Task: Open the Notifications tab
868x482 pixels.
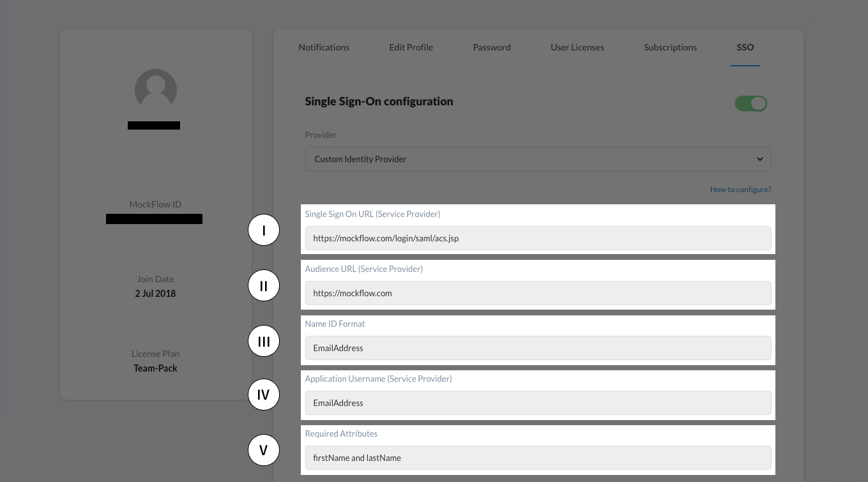Action: [x=324, y=47]
